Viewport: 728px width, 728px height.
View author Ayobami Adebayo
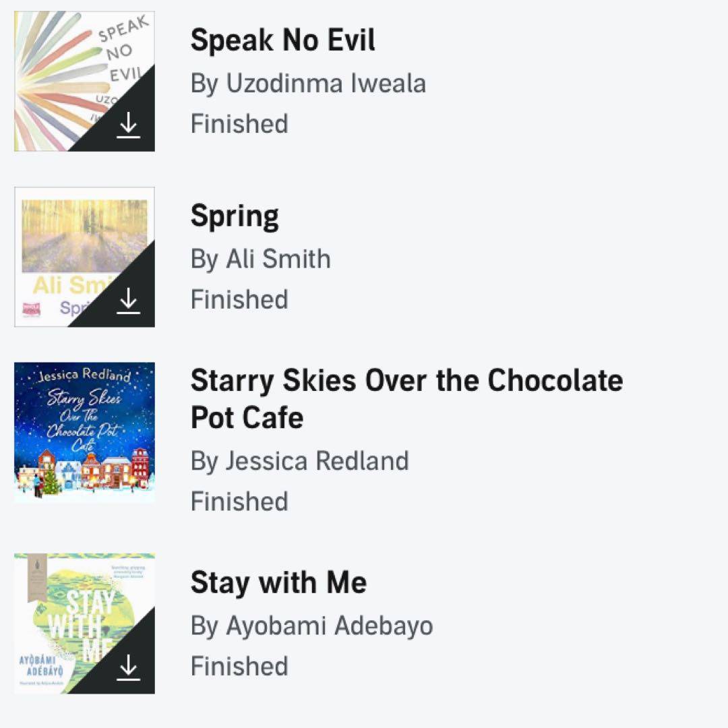click(311, 626)
